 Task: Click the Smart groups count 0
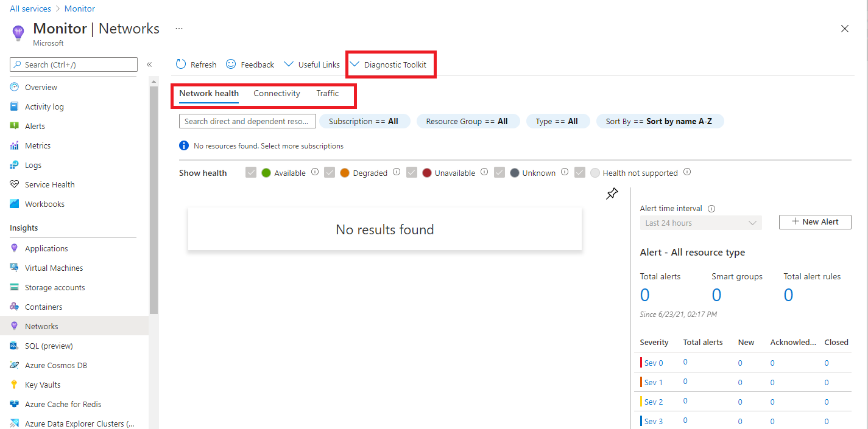pyautogui.click(x=717, y=295)
